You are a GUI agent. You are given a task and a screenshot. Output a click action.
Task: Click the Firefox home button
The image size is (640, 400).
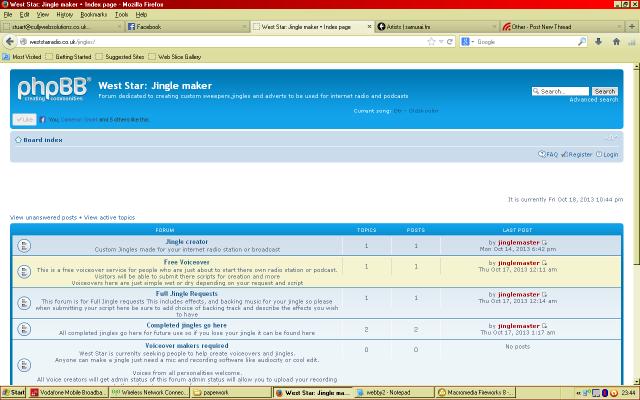click(x=615, y=42)
